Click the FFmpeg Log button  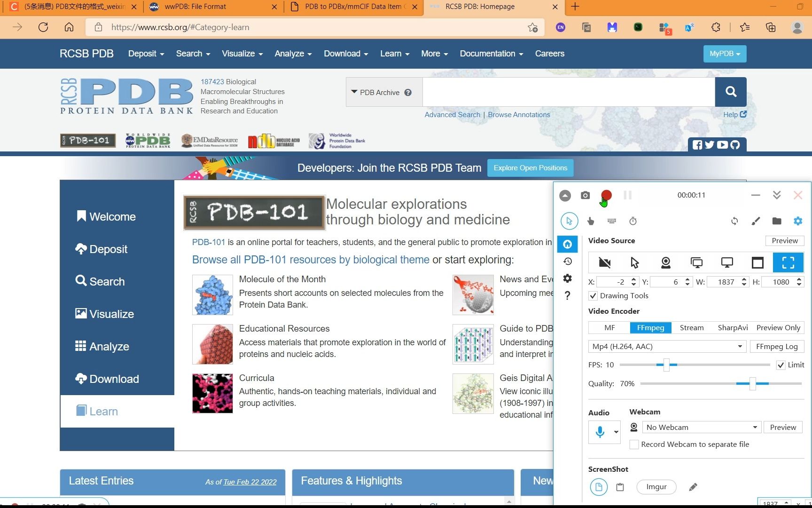777,347
